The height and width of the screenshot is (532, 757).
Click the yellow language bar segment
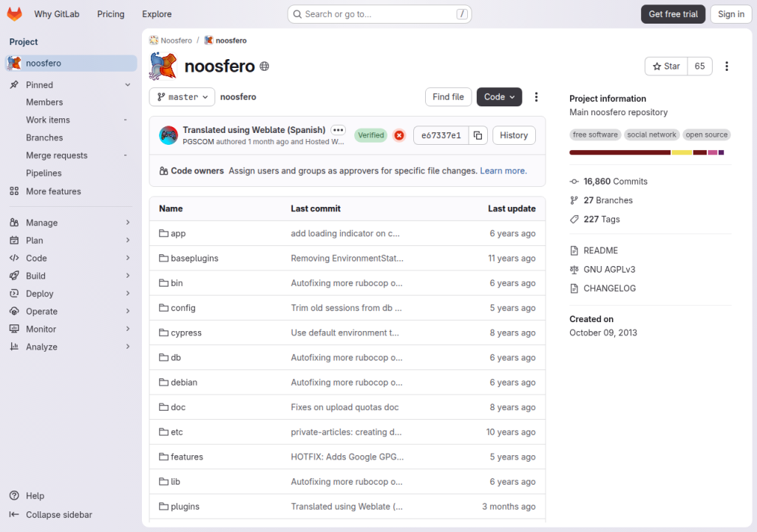(682, 152)
